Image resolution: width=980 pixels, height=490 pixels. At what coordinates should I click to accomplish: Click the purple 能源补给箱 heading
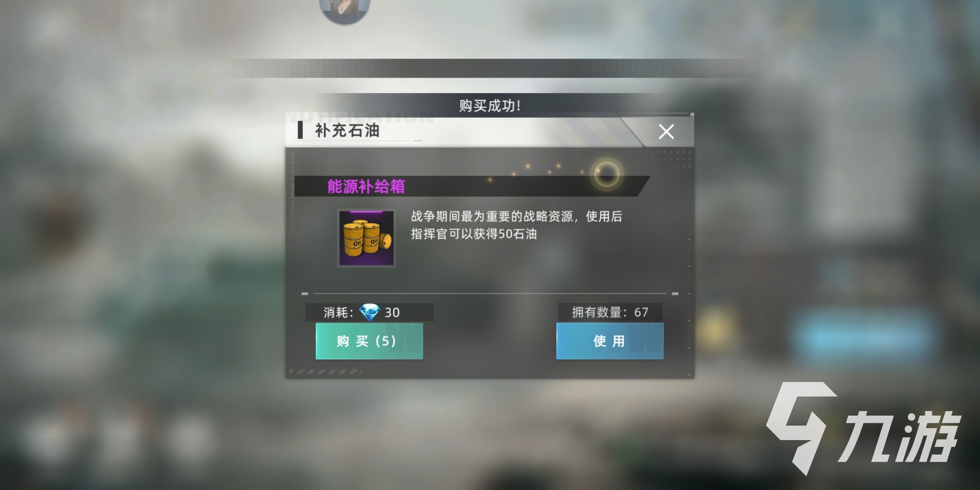(x=366, y=186)
